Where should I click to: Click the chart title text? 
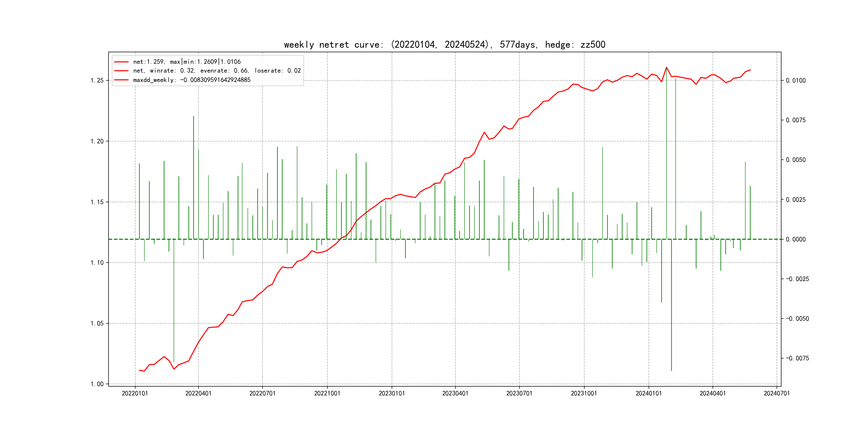(x=444, y=44)
